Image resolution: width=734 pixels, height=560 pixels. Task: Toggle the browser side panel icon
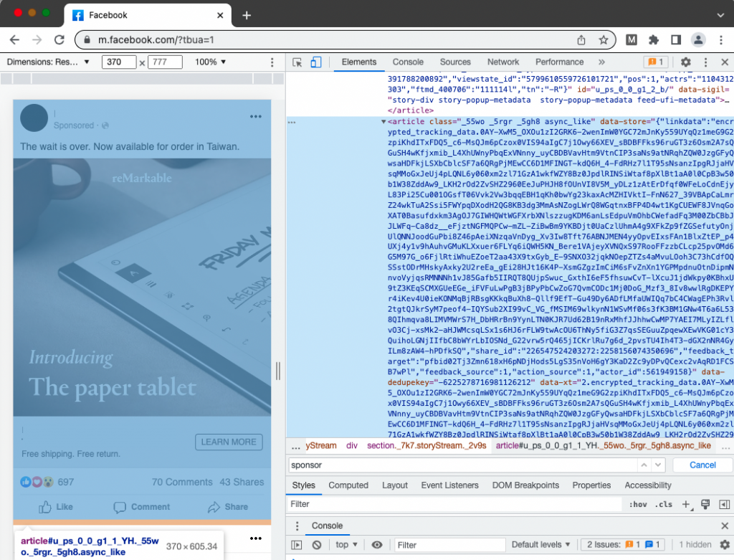(676, 40)
